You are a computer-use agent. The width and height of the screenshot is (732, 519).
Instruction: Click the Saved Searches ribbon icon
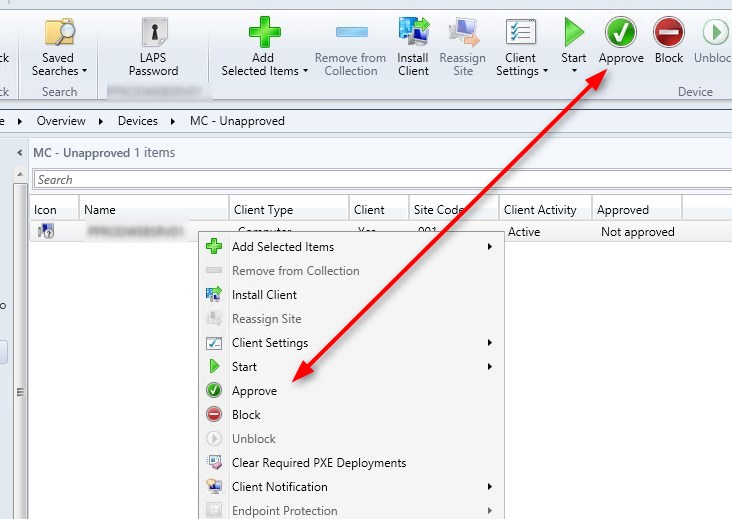pyautogui.click(x=59, y=33)
